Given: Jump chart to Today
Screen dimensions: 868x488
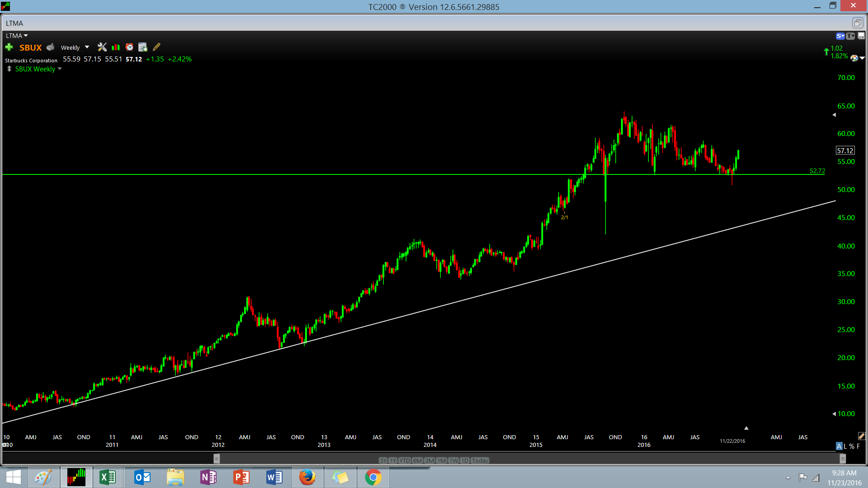Looking at the screenshot, I should 480,460.
